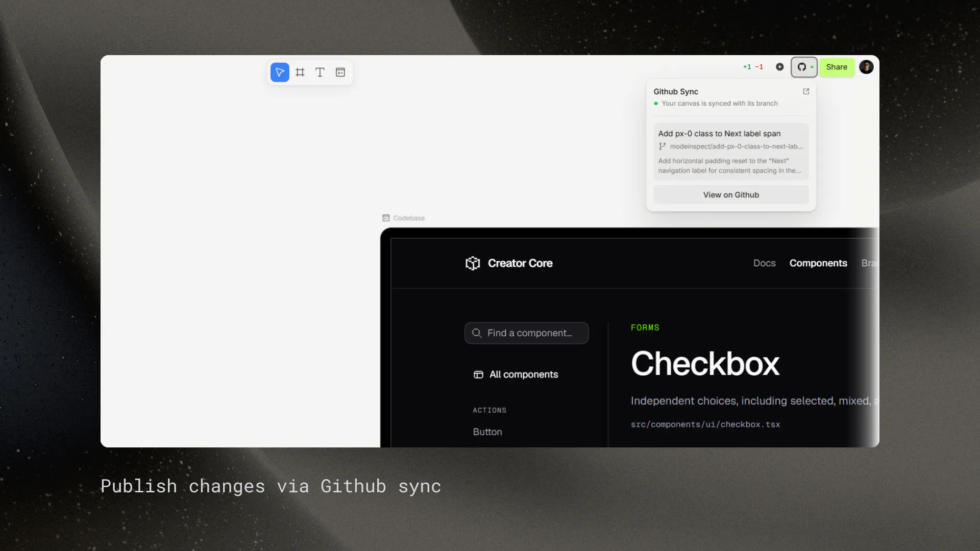Open the 'Add px-0 class to Next label span' commit card
The width and height of the screenshot is (980, 551).
731,152
